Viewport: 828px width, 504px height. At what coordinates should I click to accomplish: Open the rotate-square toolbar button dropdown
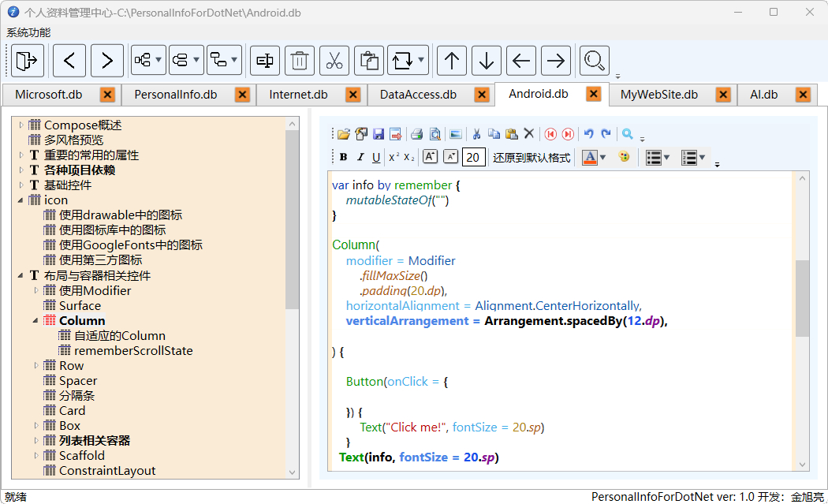pos(421,60)
